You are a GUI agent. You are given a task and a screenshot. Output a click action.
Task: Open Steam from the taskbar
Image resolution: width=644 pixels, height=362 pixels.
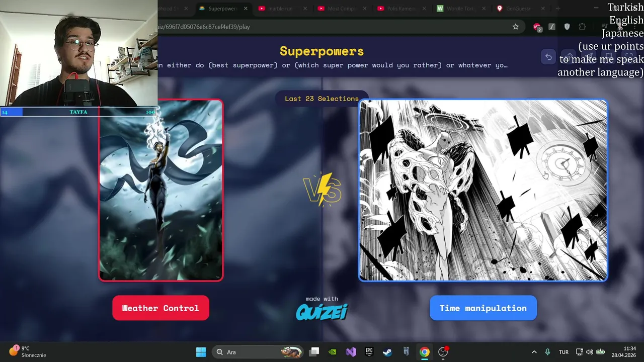coord(388,352)
